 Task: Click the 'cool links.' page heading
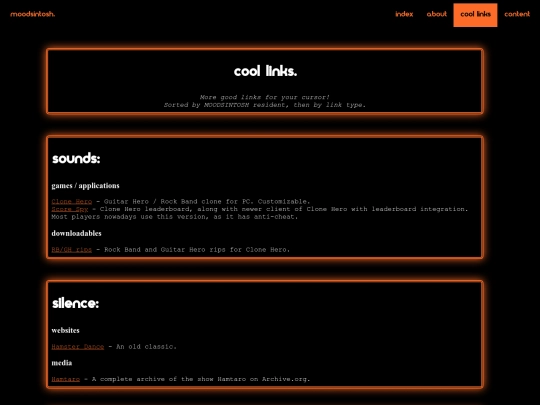[x=265, y=71]
